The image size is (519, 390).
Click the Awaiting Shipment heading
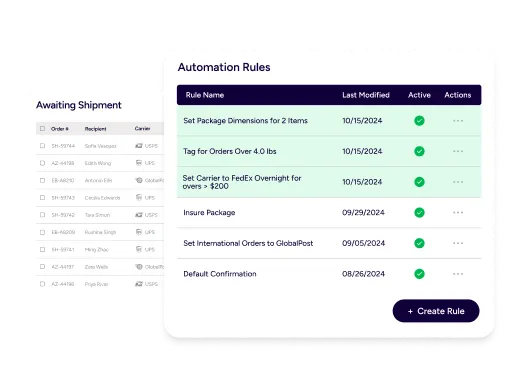(x=79, y=105)
